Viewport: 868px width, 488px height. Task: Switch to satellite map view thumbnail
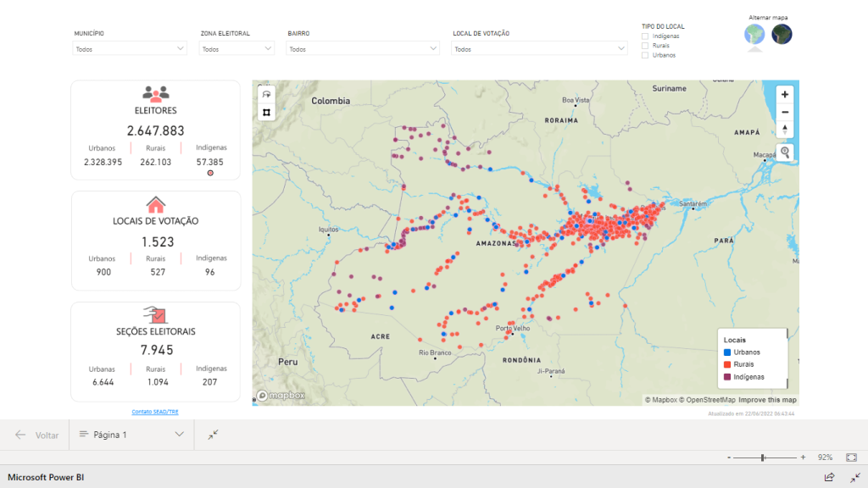[x=782, y=34]
